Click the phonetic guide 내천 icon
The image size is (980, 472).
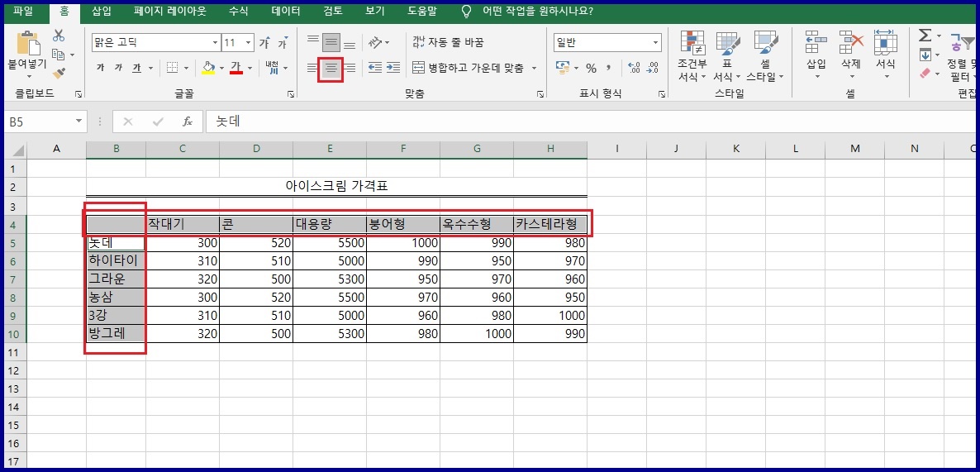tap(272, 68)
